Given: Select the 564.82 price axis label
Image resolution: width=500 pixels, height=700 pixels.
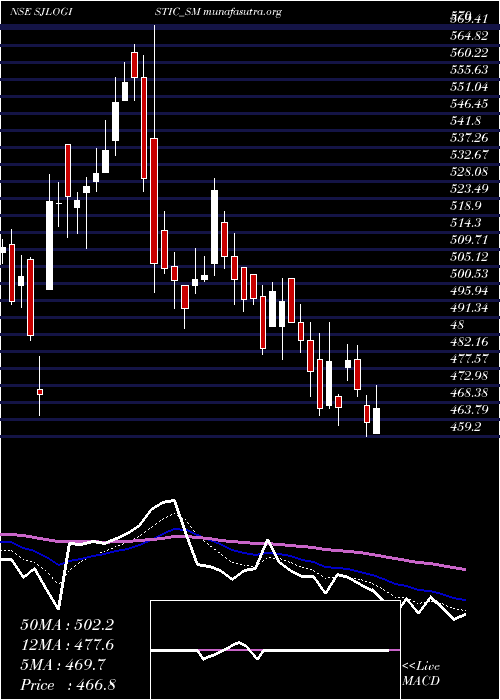Looking at the screenshot, I should pos(471,36).
